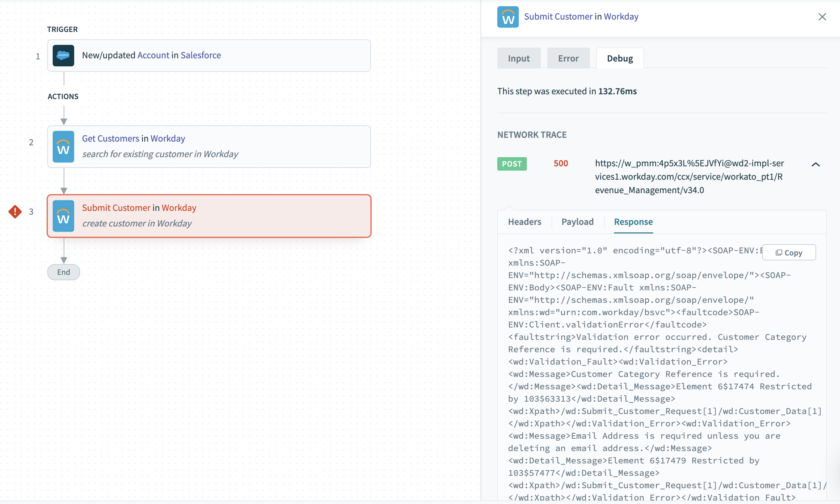The width and height of the screenshot is (840, 504).
Task: Open the New/updated Account in Salesforce trigger
Action: tap(209, 55)
